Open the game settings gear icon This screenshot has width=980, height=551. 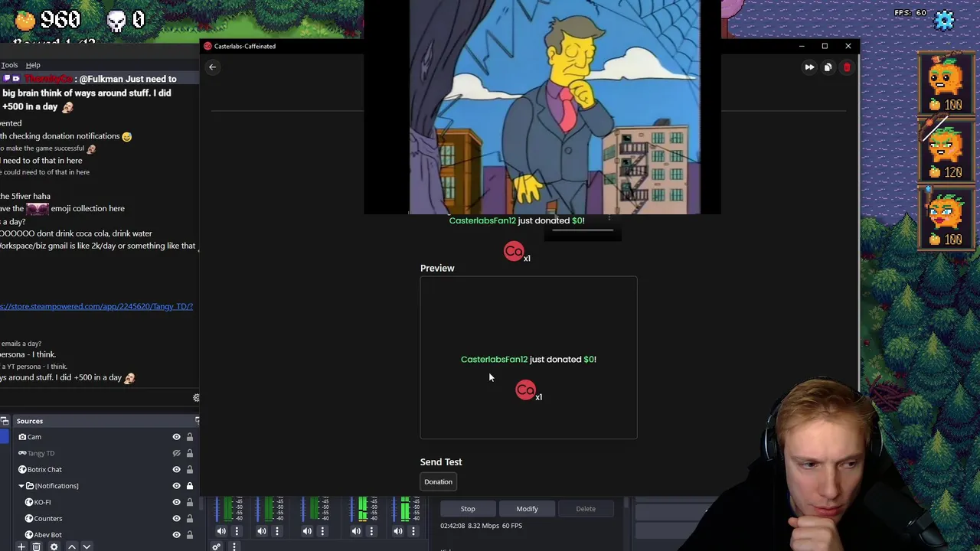click(945, 20)
